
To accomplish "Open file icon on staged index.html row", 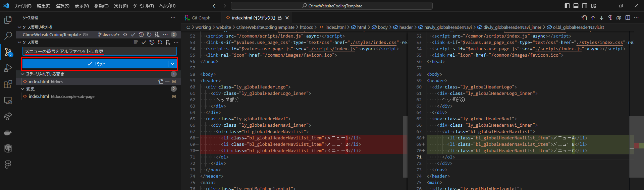I will click(x=161, y=81).
